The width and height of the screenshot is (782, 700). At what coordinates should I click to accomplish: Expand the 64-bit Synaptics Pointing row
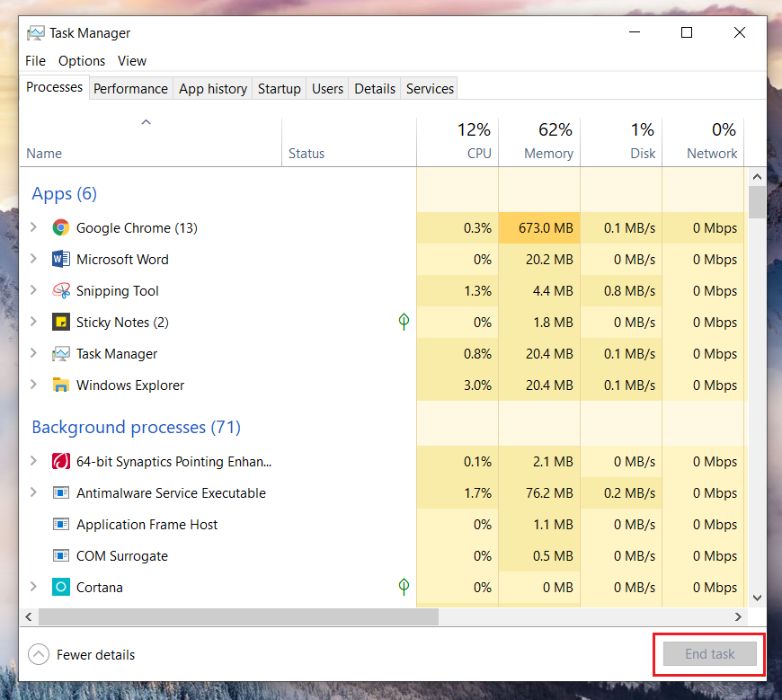tap(33, 461)
